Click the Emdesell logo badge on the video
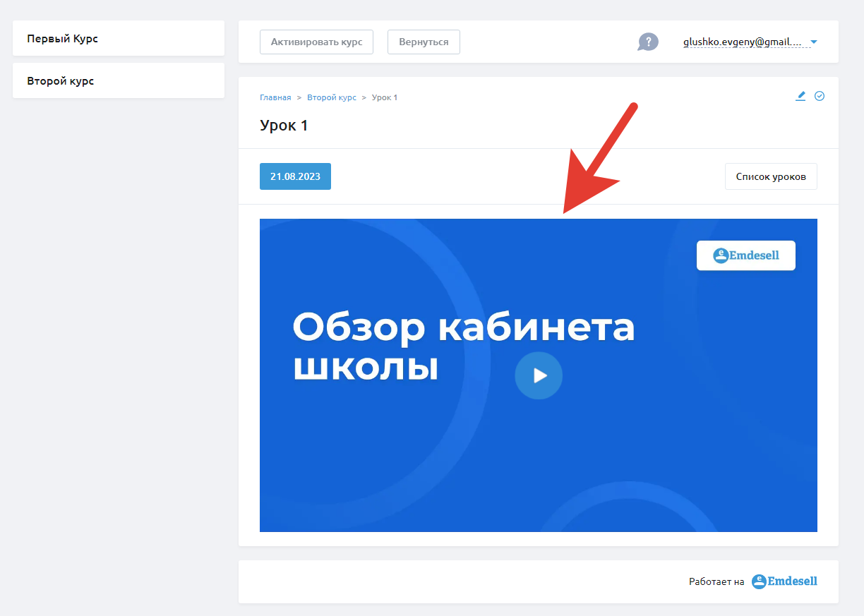This screenshot has height=616, width=864. 746,255
